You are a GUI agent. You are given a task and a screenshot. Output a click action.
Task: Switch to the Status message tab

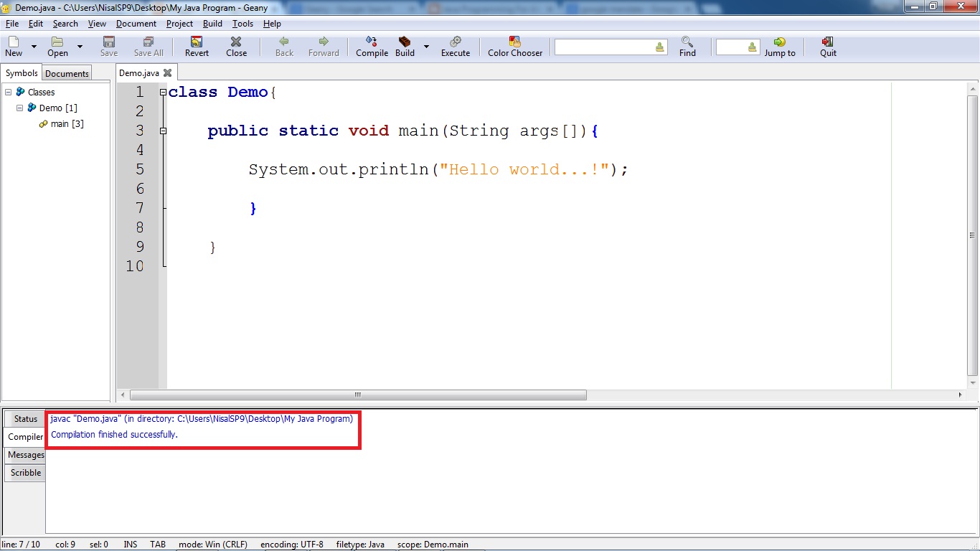click(25, 419)
